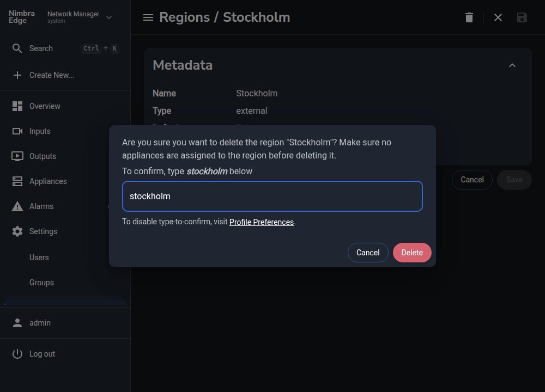Click the Inputs camera icon
This screenshot has width=545, height=392.
[17, 131]
